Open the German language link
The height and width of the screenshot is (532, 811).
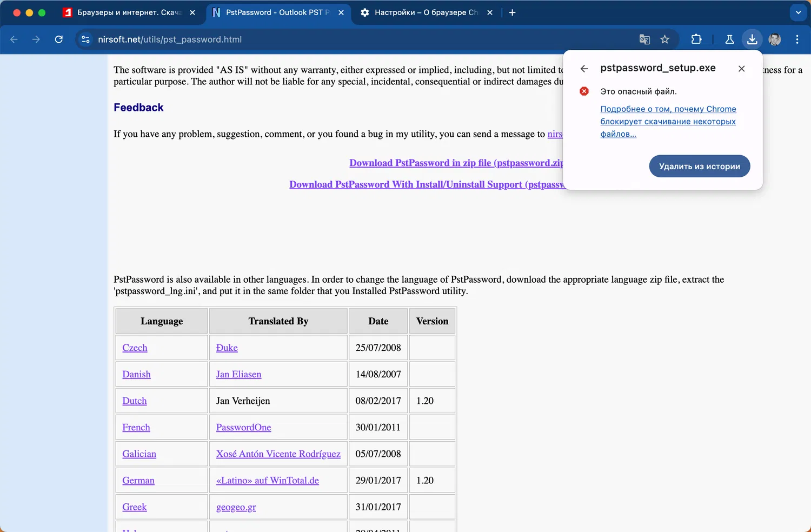click(x=138, y=480)
